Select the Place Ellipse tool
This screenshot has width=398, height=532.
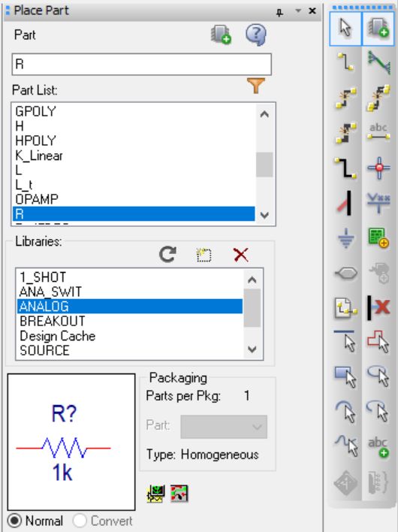click(378, 376)
